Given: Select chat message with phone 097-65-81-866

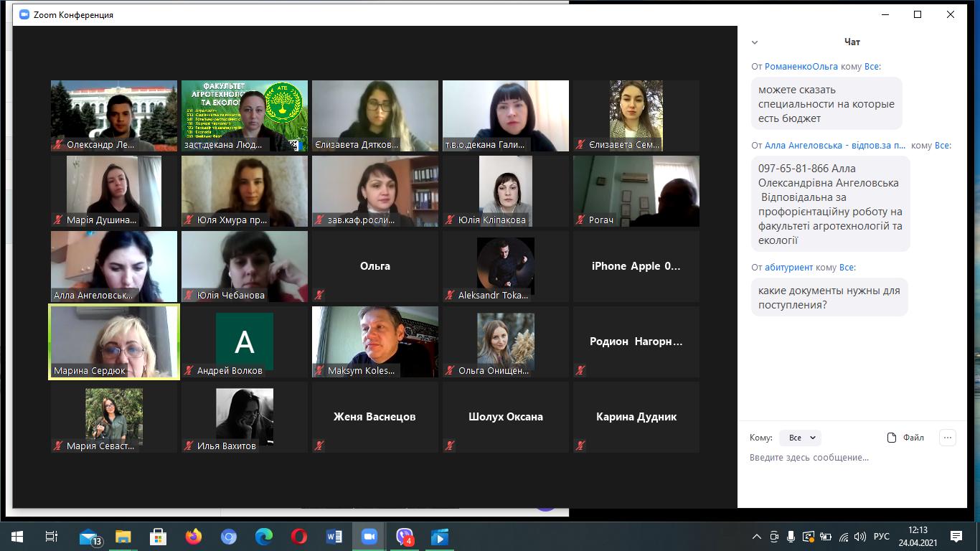Looking at the screenshot, I should (x=830, y=204).
